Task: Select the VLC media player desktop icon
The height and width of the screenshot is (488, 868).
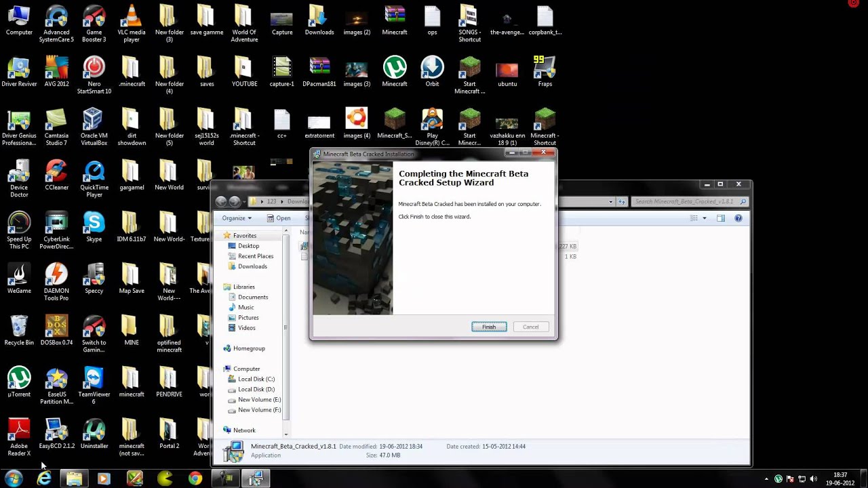Action: [132, 24]
